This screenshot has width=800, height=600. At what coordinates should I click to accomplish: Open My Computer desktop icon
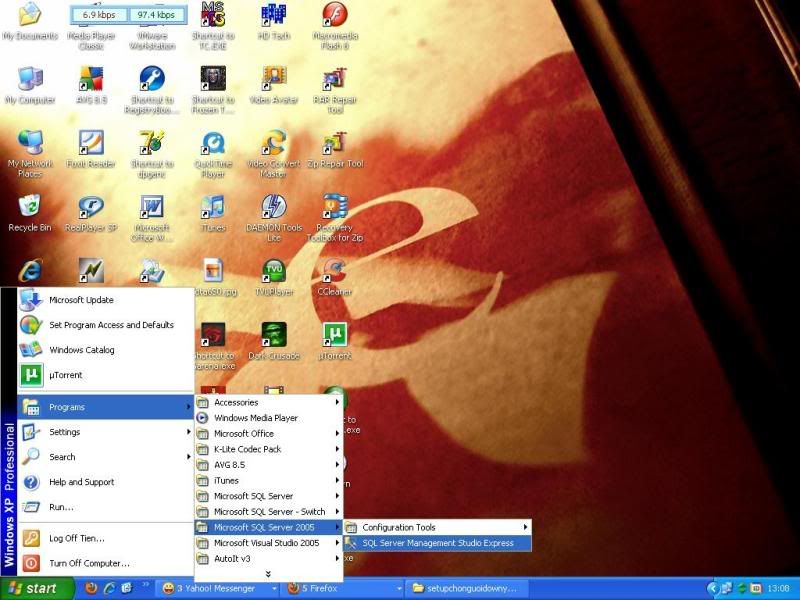(x=30, y=85)
